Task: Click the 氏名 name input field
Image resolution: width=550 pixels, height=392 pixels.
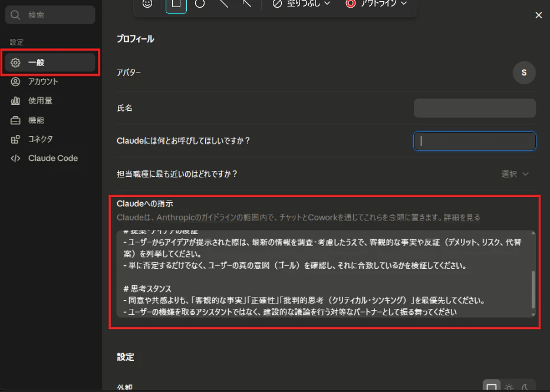Action: 475,108
